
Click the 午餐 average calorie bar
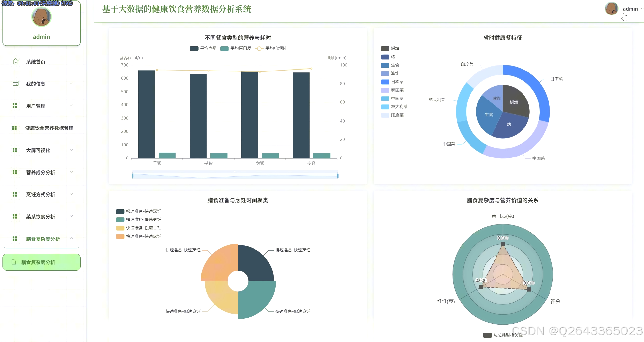click(x=147, y=114)
